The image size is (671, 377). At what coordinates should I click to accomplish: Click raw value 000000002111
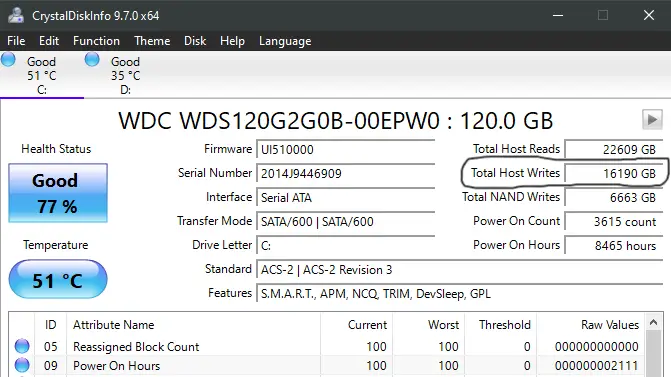(597, 366)
